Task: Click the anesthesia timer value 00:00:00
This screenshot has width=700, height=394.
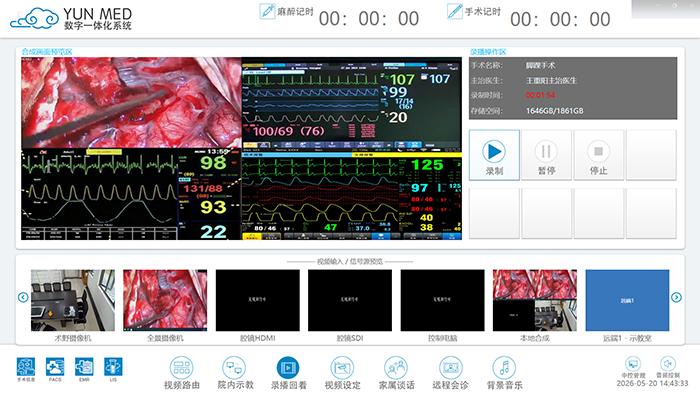Action: click(x=369, y=19)
